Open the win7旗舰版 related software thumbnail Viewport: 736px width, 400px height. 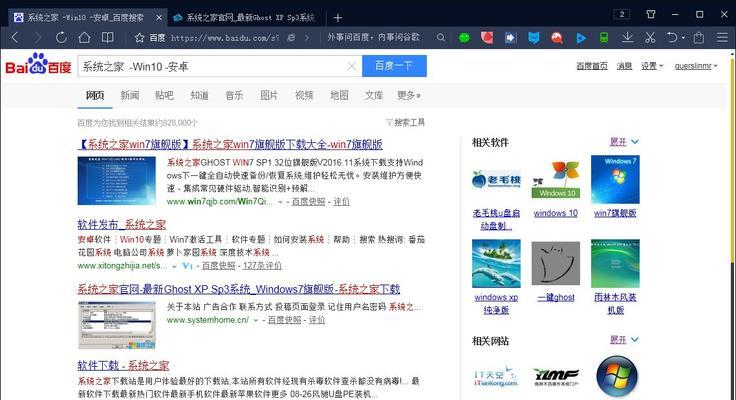[615, 180]
